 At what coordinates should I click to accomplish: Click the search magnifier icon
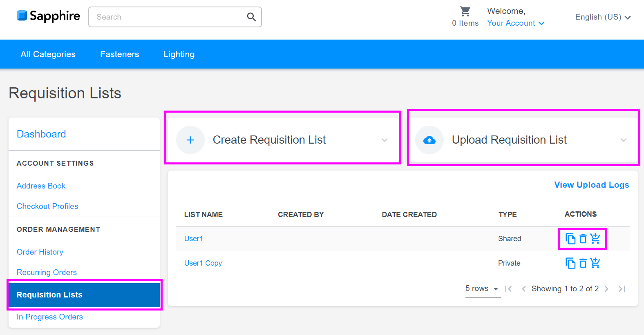[x=251, y=17]
